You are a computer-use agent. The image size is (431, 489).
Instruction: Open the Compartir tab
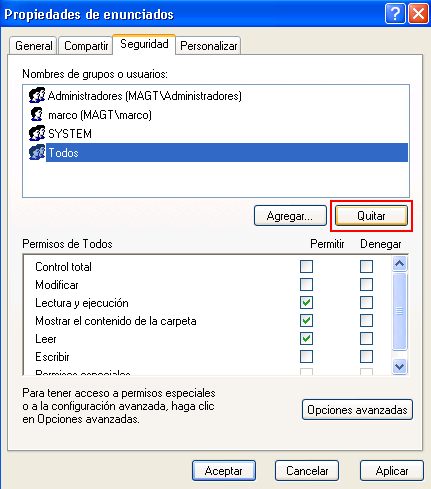pos(86,46)
